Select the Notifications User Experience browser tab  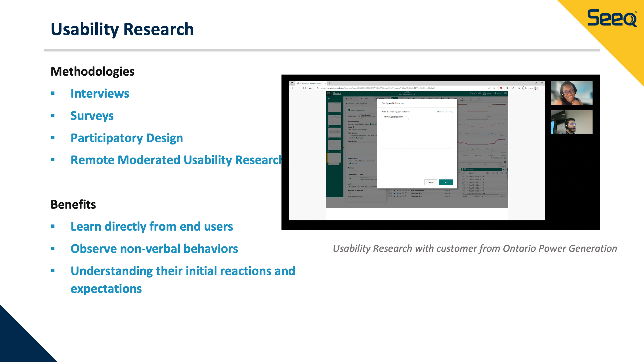[310, 83]
